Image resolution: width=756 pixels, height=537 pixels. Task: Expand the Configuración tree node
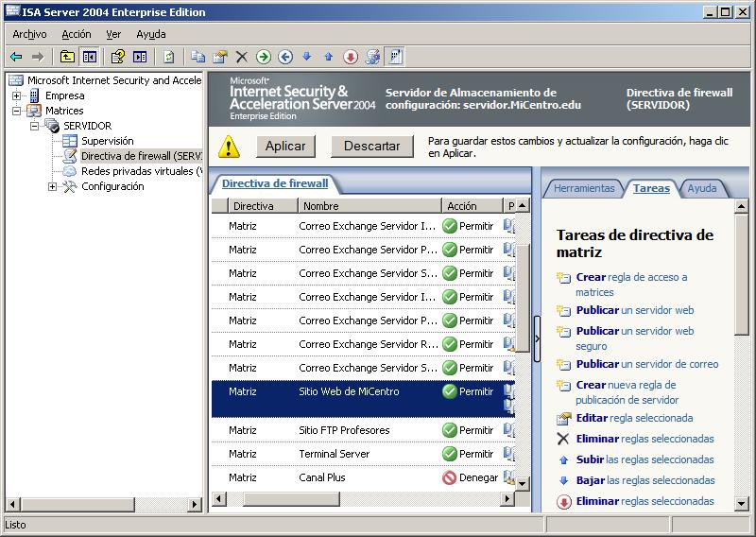[53, 186]
